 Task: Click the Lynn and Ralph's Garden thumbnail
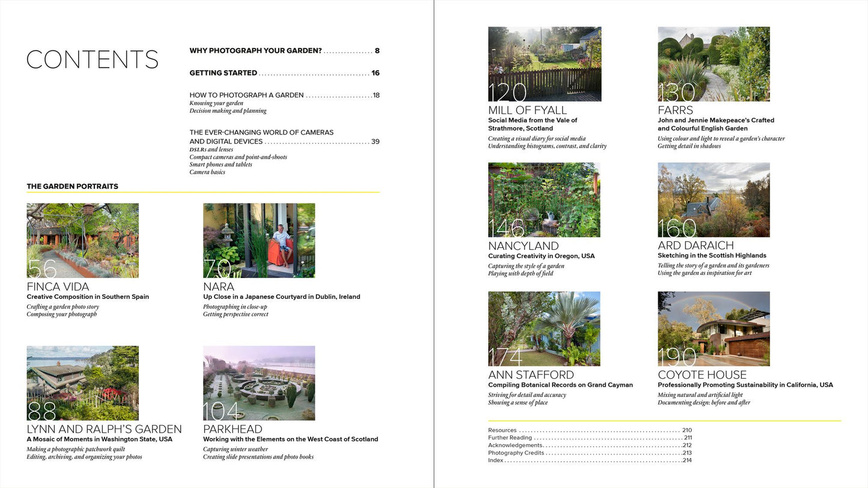83,383
